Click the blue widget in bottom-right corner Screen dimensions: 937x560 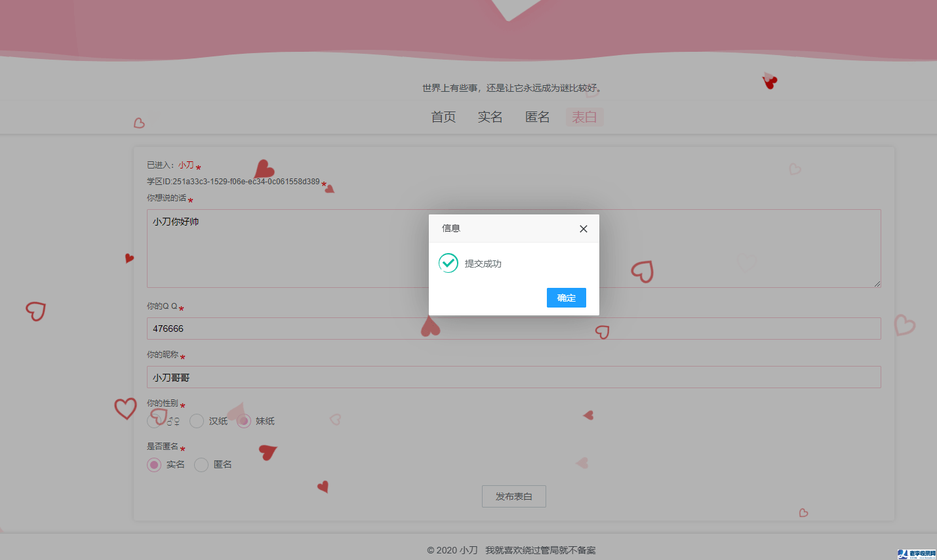tap(916, 555)
